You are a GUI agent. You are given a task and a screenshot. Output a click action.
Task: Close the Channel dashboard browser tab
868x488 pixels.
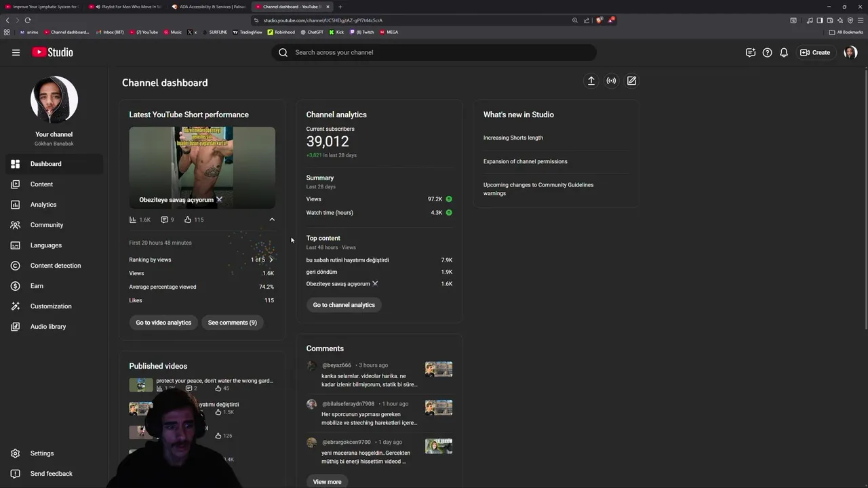click(x=328, y=7)
